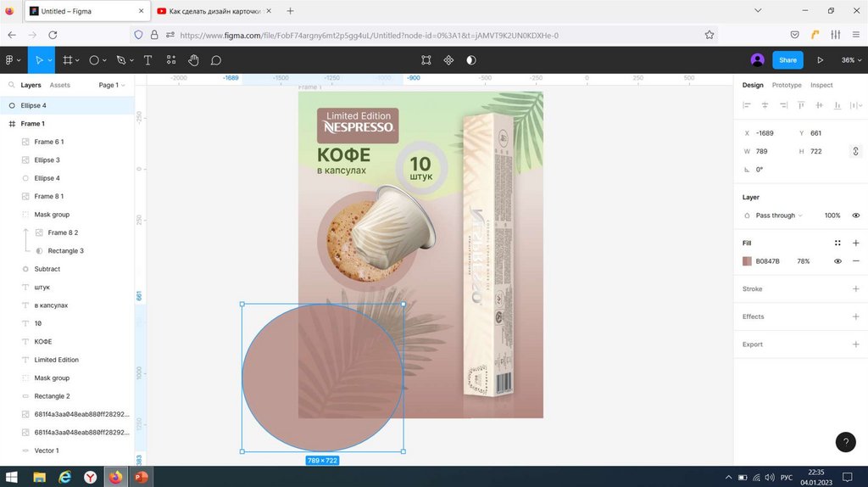Viewport: 868px width, 487px height.
Task: Open the Figma main menu
Action: click(12, 60)
